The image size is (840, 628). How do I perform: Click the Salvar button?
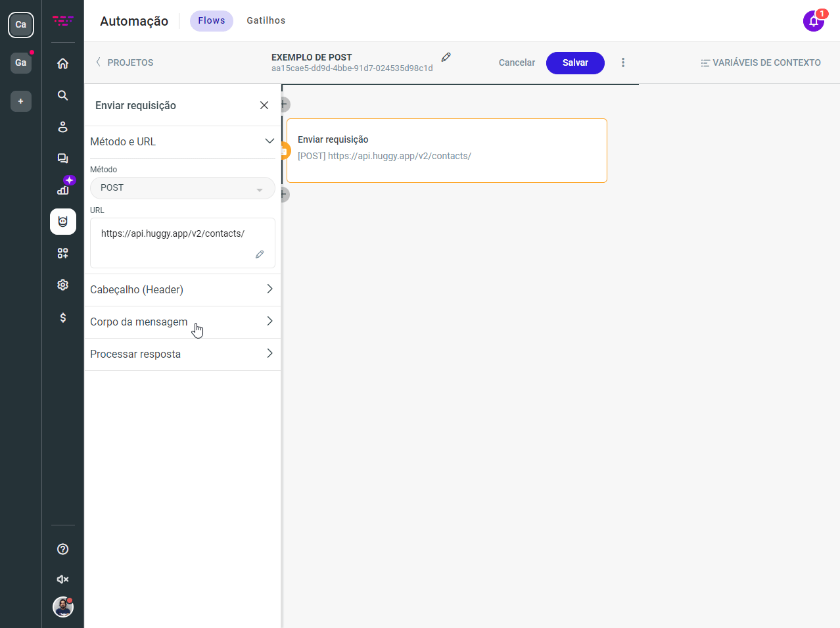click(x=575, y=63)
